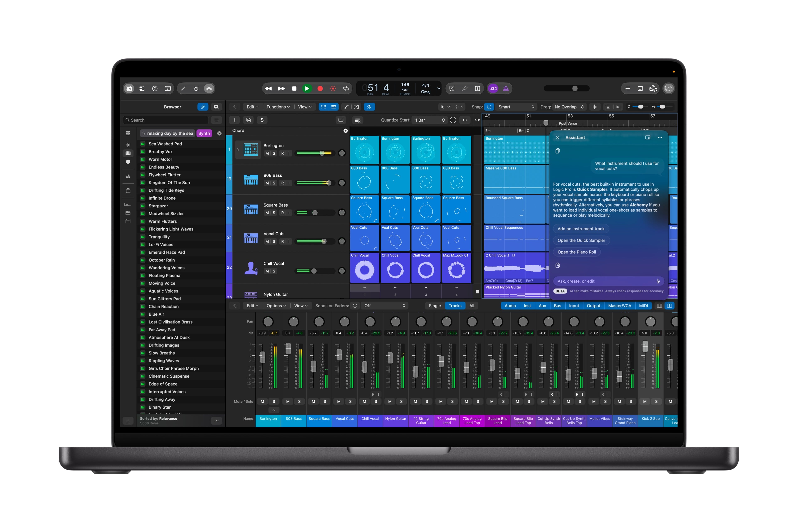Show Live Loops grid view
Image resolution: width=798 pixels, height=532 pixels.
tap(324, 107)
